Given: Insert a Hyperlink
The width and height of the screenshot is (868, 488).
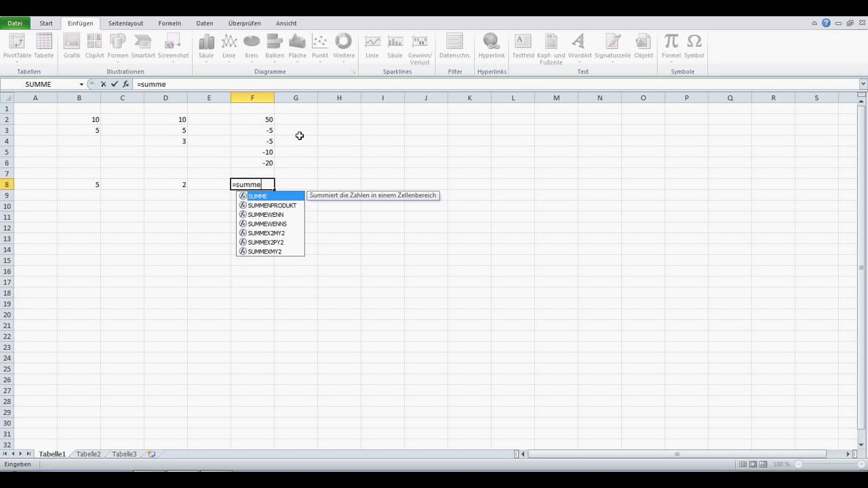Looking at the screenshot, I should point(492,47).
